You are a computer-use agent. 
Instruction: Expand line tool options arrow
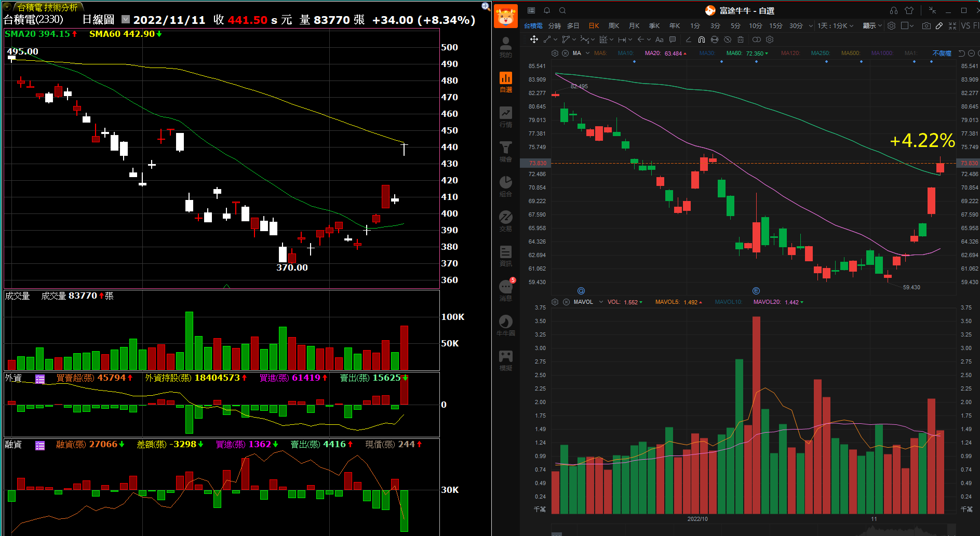point(555,39)
